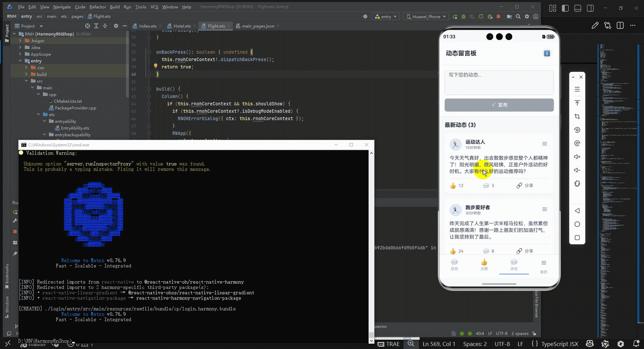644x349 pixels.
Task: Open the hamburger menu on 运动达人 card
Action: point(545,144)
